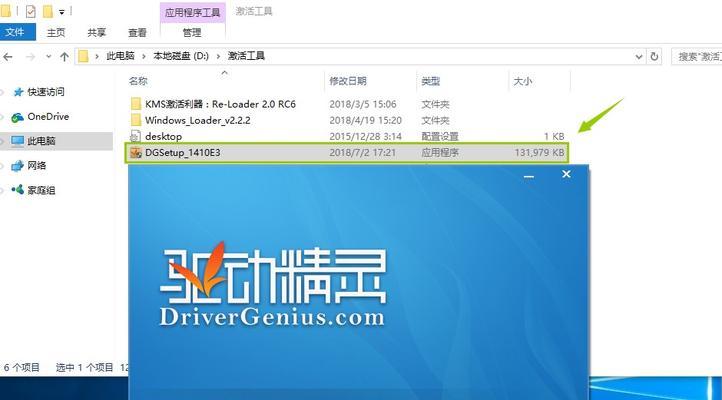Screen dimensions: 722x400
Task: Click the 131,979 KB size cell
Action: pyautogui.click(x=539, y=152)
